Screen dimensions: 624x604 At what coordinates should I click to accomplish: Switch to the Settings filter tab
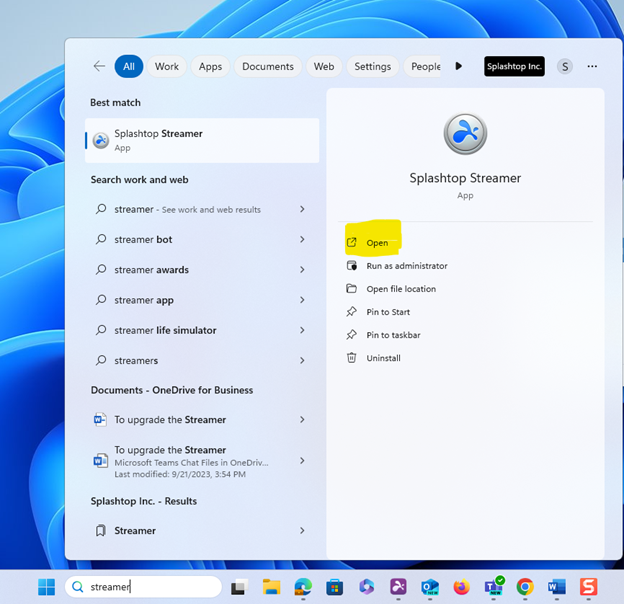372,66
